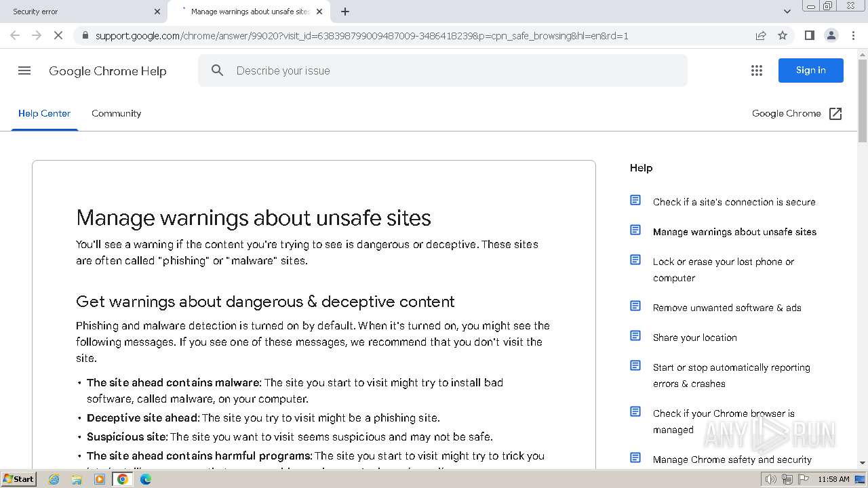The height and width of the screenshot is (488, 868).
Task: Click the system clock showing 11:58 AM
Action: point(833,479)
